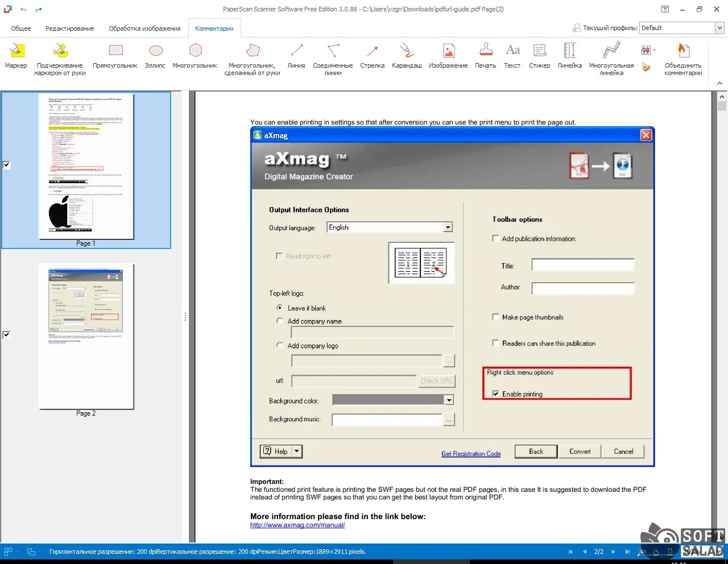Click the undo arrow in the title bar
728x564 pixels.
[24, 9]
